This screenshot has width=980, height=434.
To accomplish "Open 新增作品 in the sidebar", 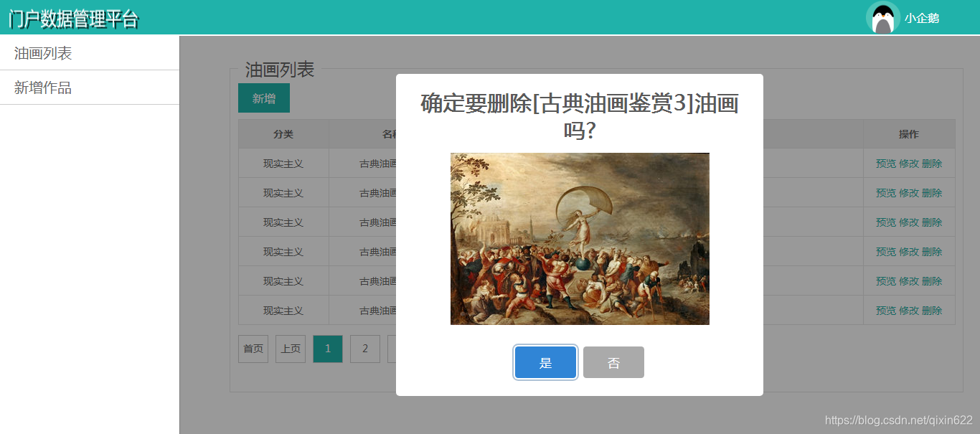I will tap(90, 88).
